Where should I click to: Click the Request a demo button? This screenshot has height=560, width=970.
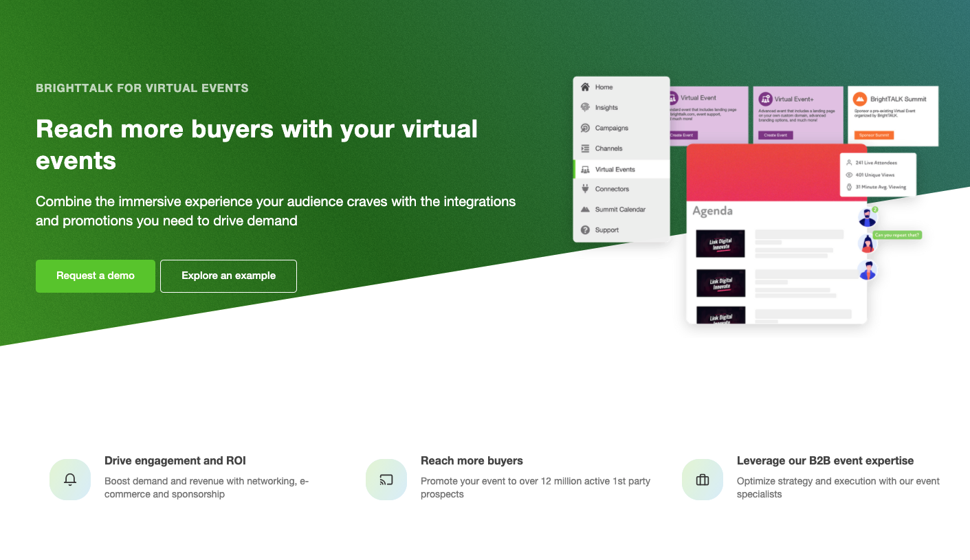tap(96, 276)
